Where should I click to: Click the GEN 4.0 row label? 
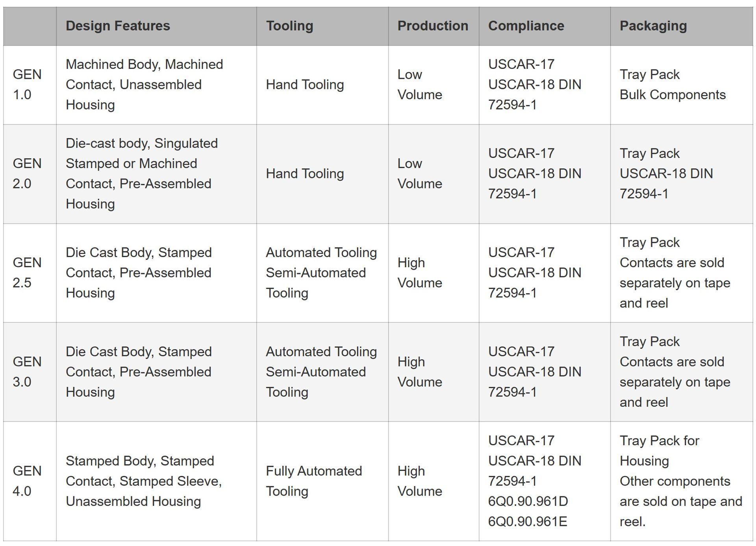[27, 481]
